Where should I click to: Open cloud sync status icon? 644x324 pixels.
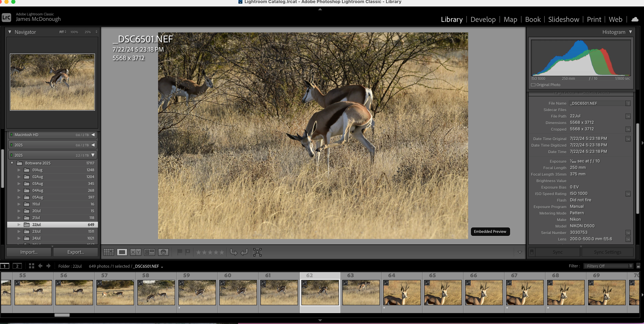pos(635,19)
